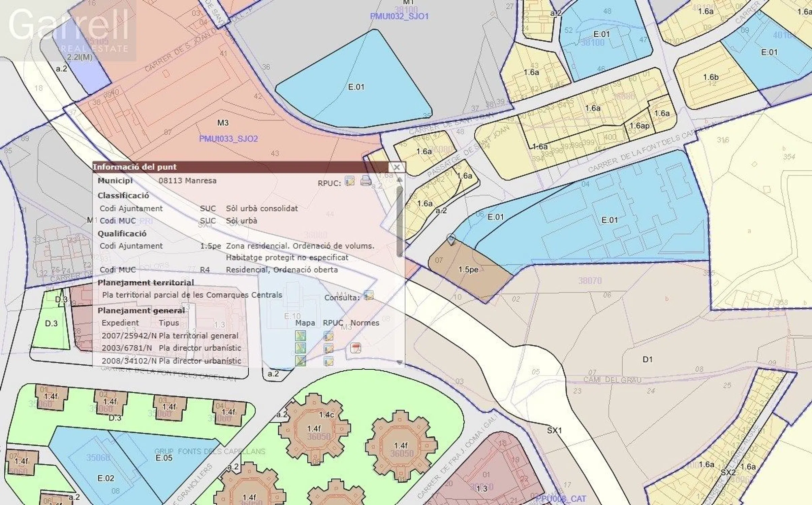This screenshot has width=812, height=505.
Task: Click the scroll-up arrow of the info panel
Action: coord(400,180)
